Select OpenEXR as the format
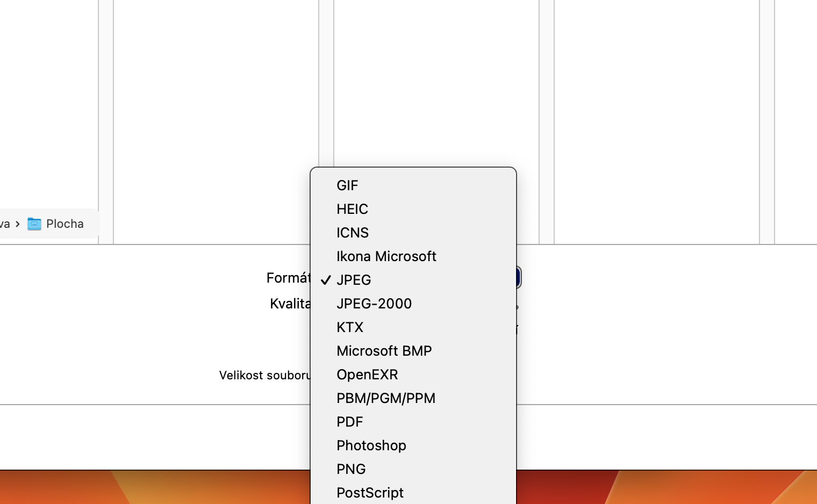This screenshot has width=817, height=504. [x=367, y=375]
